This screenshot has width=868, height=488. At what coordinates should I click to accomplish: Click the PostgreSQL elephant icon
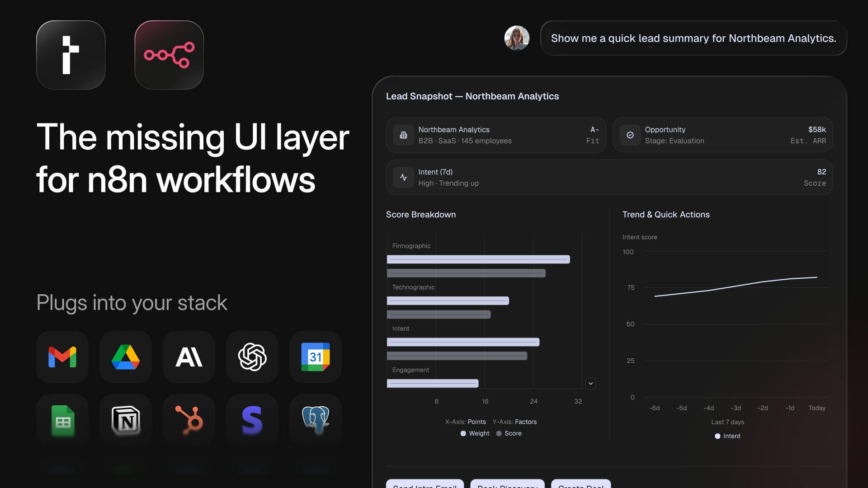pyautogui.click(x=316, y=420)
